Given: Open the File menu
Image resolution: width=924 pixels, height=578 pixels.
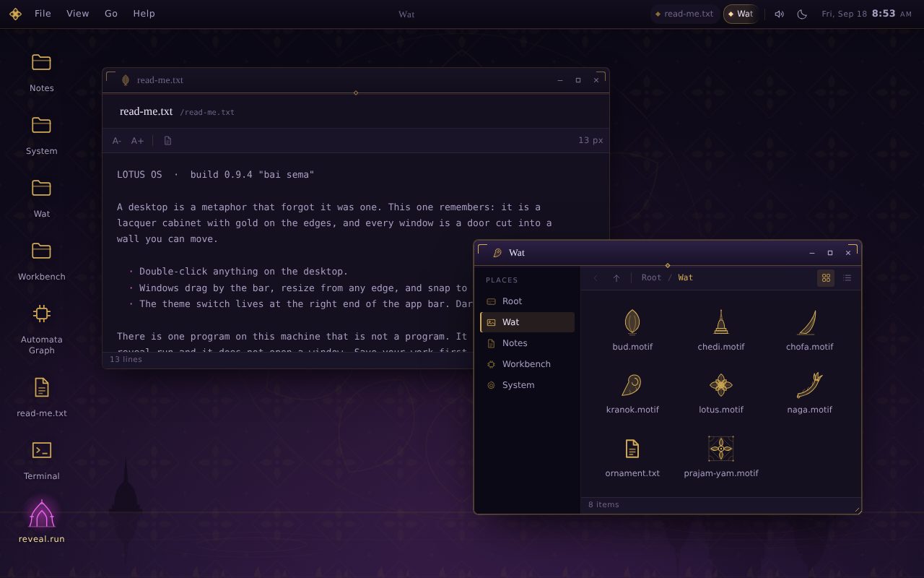Looking at the screenshot, I should point(43,14).
